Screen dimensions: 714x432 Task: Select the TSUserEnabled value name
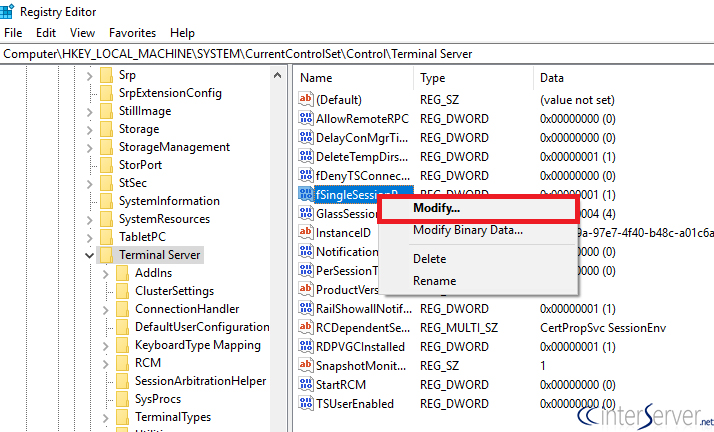(x=355, y=404)
